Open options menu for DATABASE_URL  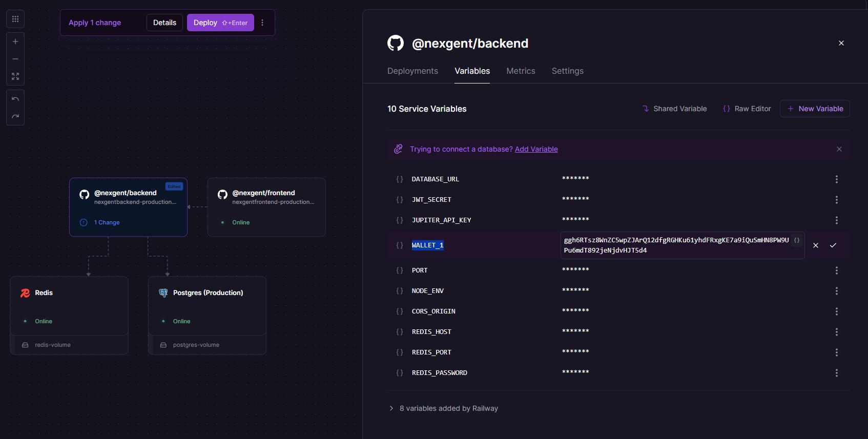point(837,179)
